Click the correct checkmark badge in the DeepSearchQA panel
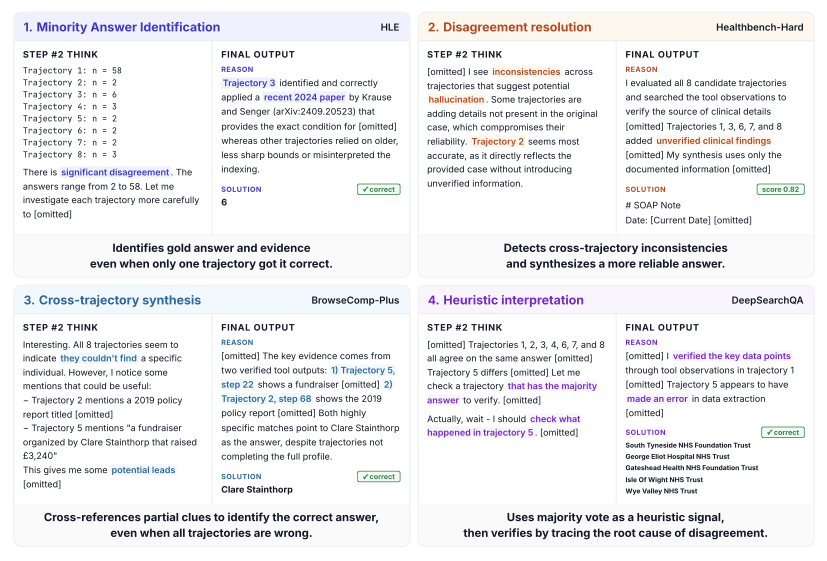This screenshot has width=827, height=561. [782, 432]
